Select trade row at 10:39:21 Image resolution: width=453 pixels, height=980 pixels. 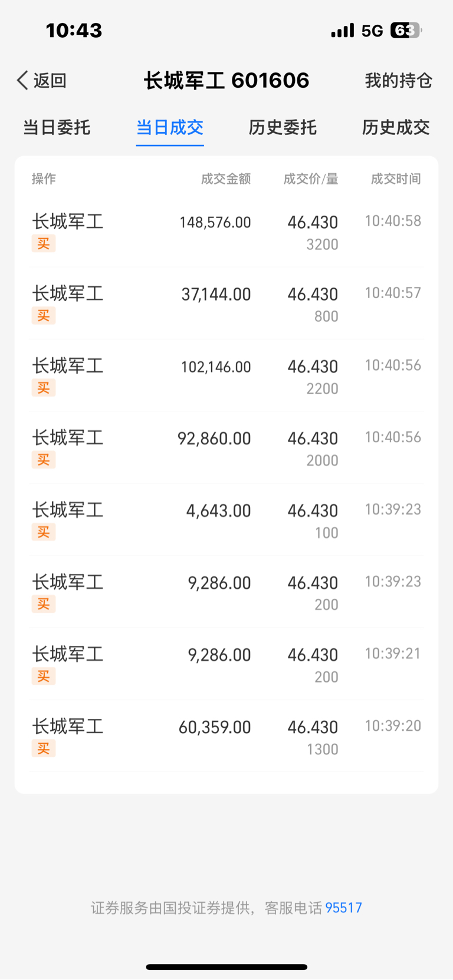pos(226,664)
